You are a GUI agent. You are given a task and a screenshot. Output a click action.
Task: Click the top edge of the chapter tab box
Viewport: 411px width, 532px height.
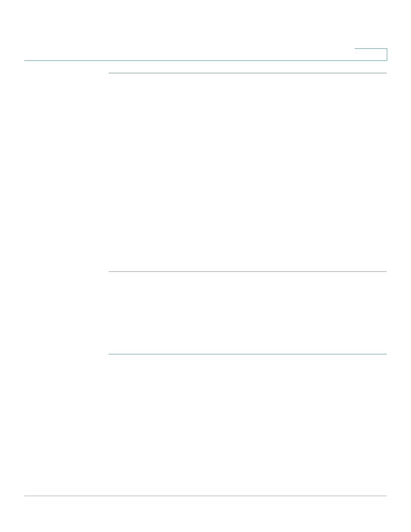pos(371,49)
